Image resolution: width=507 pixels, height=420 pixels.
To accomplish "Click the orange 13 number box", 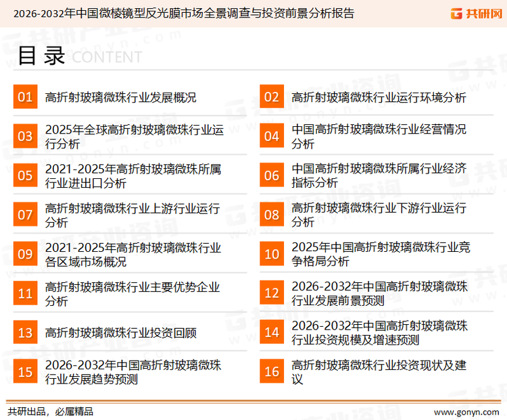I will 25,332.
